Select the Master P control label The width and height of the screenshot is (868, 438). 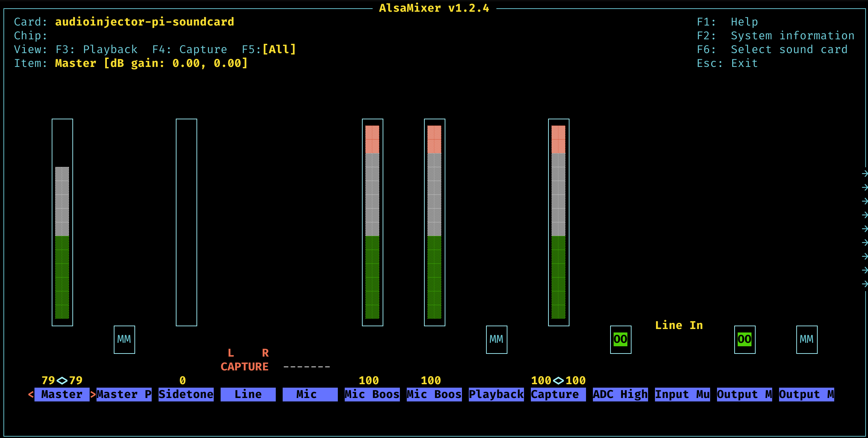tap(124, 394)
